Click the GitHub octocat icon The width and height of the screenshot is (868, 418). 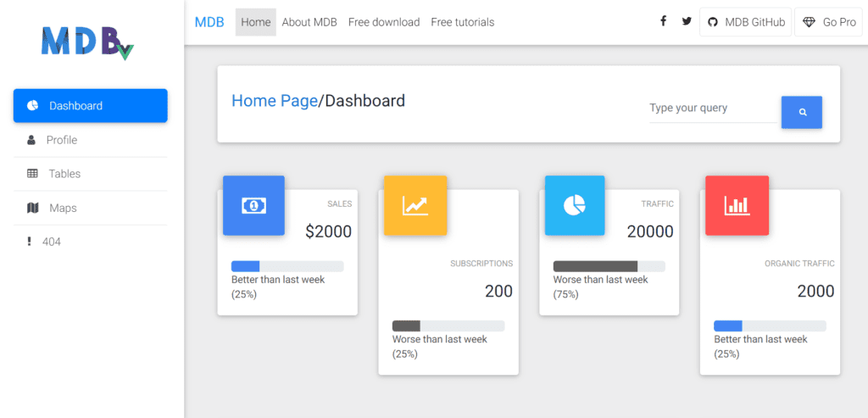(713, 22)
